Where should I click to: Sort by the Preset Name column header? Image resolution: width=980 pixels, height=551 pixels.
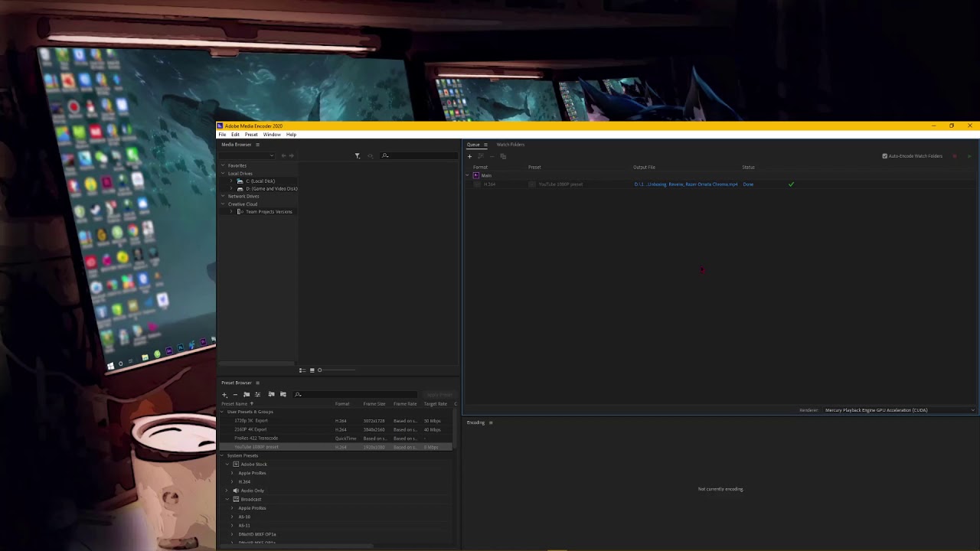pos(234,404)
